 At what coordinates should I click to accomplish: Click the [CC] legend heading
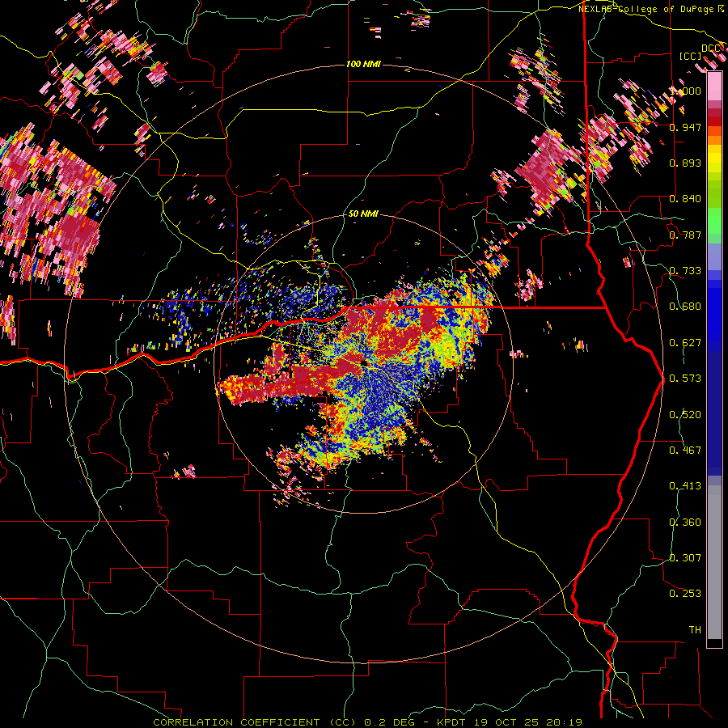click(x=691, y=56)
